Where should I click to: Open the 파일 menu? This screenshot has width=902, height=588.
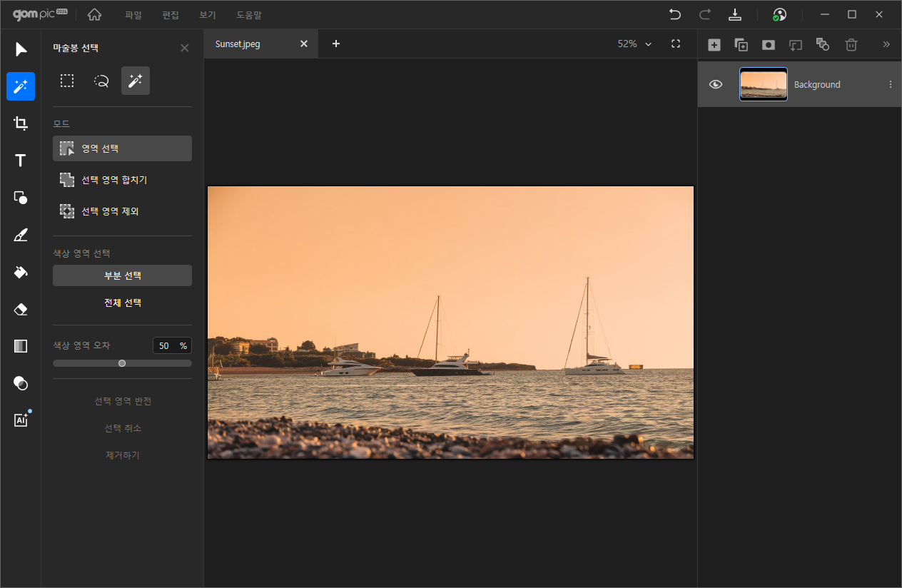click(x=133, y=15)
